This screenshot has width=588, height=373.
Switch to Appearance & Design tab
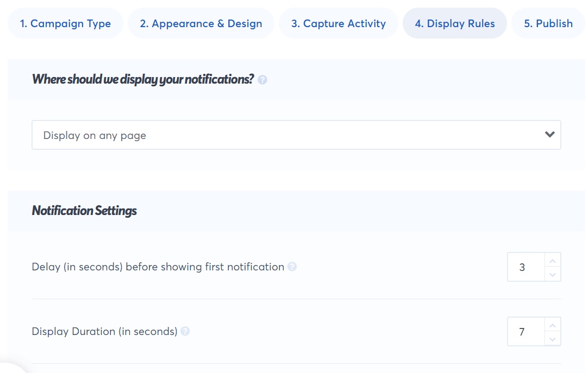[201, 23]
